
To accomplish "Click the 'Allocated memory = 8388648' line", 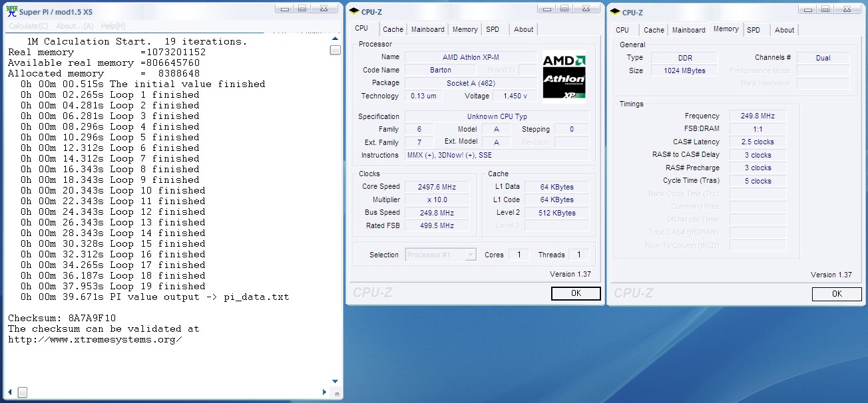I will coord(104,73).
